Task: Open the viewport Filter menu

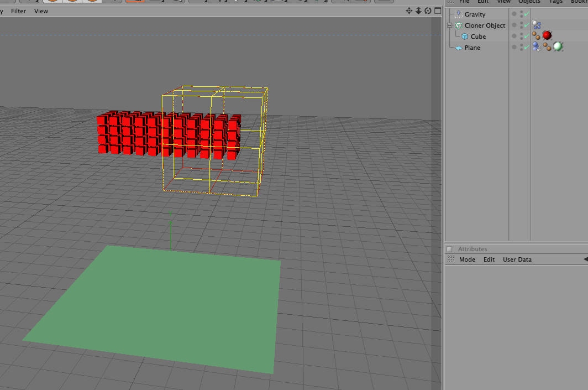Action: click(18, 11)
